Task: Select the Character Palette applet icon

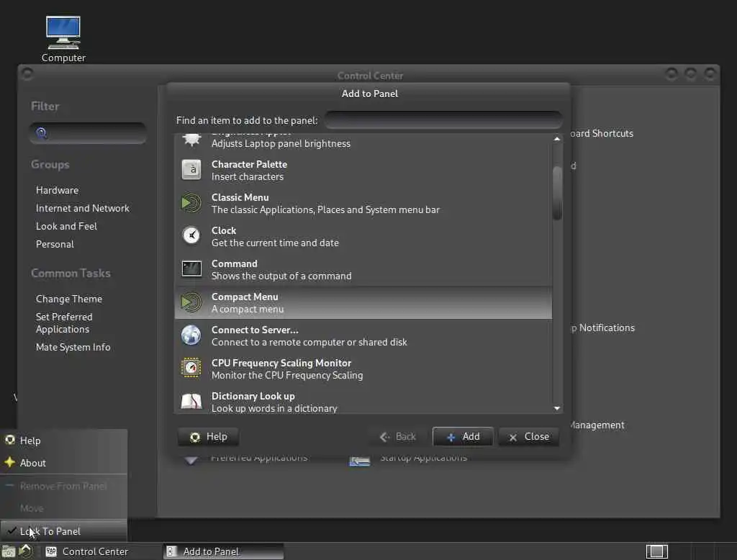Action: point(191,170)
